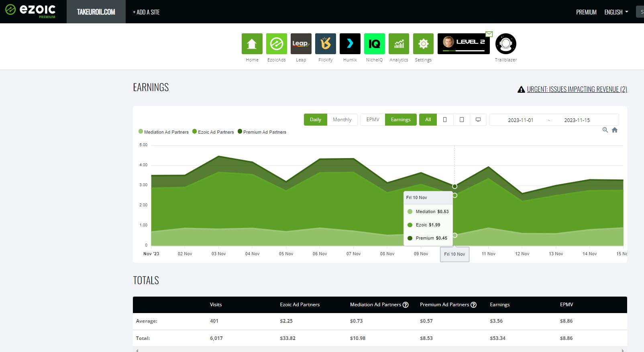Sort table by EPMV column header

[566, 305]
